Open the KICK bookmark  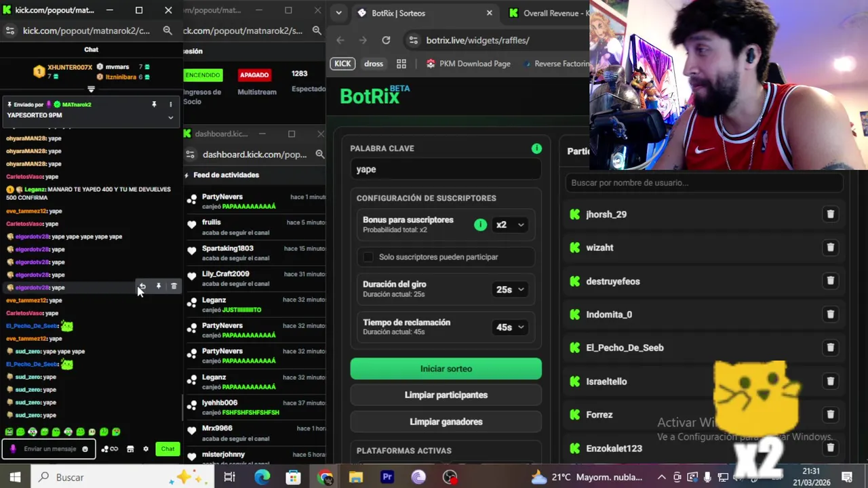coord(342,64)
